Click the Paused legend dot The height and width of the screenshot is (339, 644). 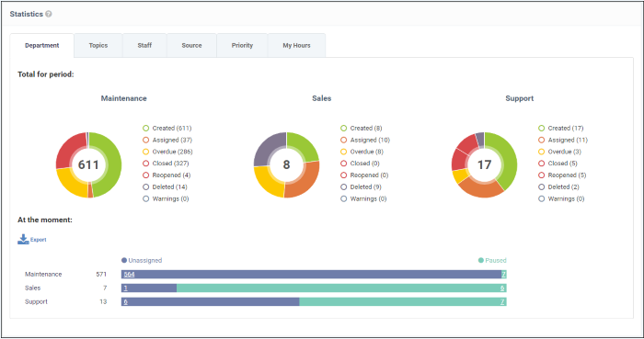coord(481,260)
